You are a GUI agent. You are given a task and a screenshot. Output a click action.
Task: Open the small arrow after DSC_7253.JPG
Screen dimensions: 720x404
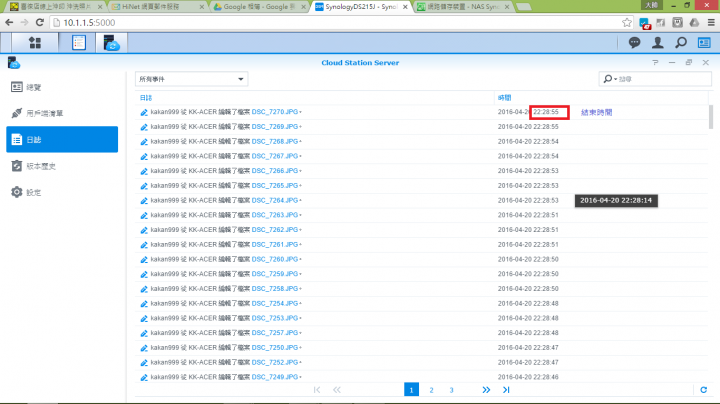[300, 318]
